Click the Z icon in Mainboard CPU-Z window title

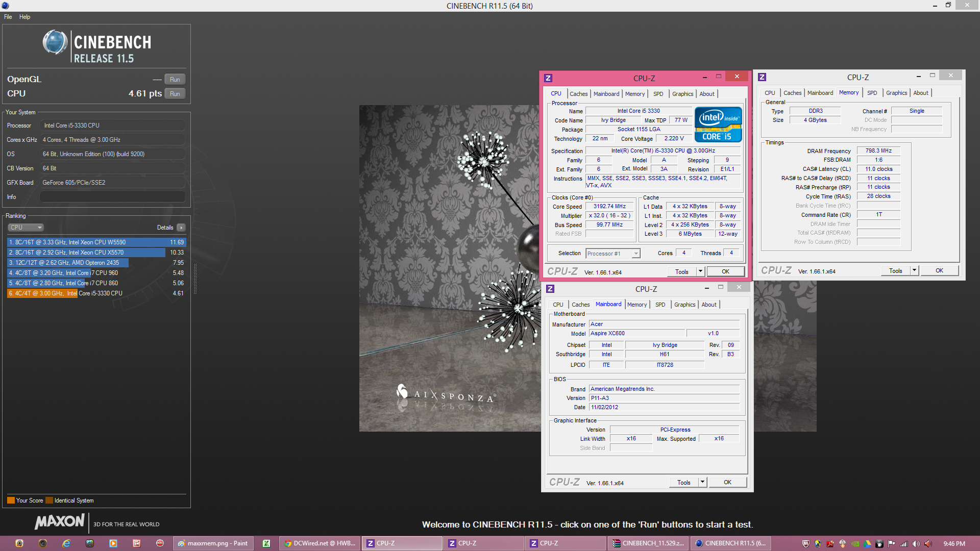[550, 289]
